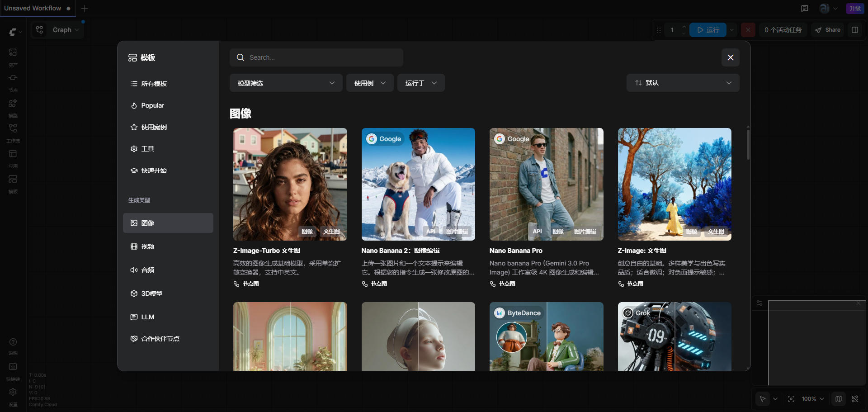Viewport: 868px width, 412px height.
Task: Toggle the minimap icon at bottom right
Action: (x=839, y=399)
